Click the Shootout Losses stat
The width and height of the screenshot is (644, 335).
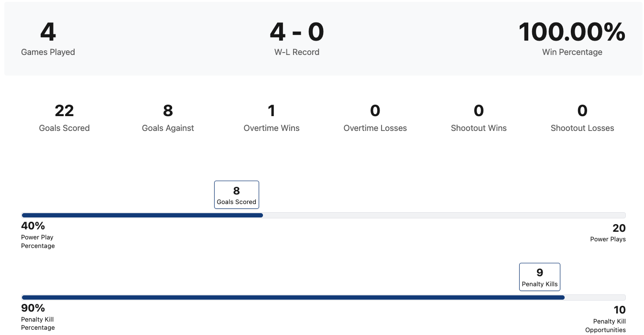(x=582, y=118)
